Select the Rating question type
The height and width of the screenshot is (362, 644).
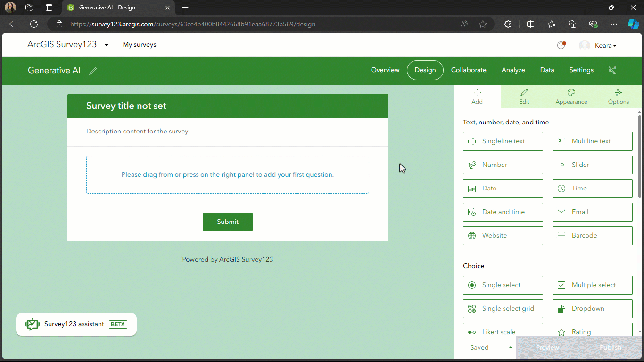point(592,331)
